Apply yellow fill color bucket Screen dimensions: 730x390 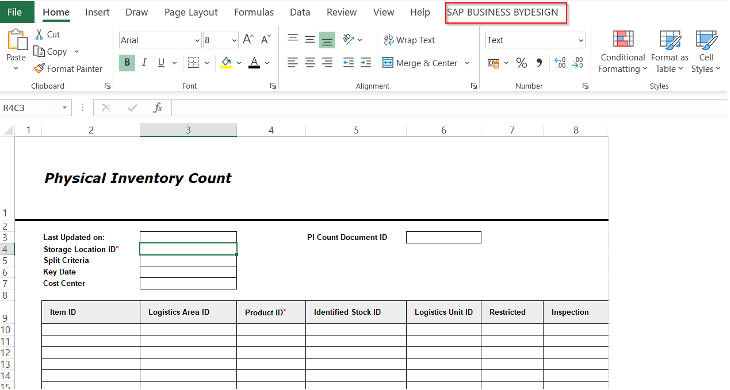coord(226,62)
